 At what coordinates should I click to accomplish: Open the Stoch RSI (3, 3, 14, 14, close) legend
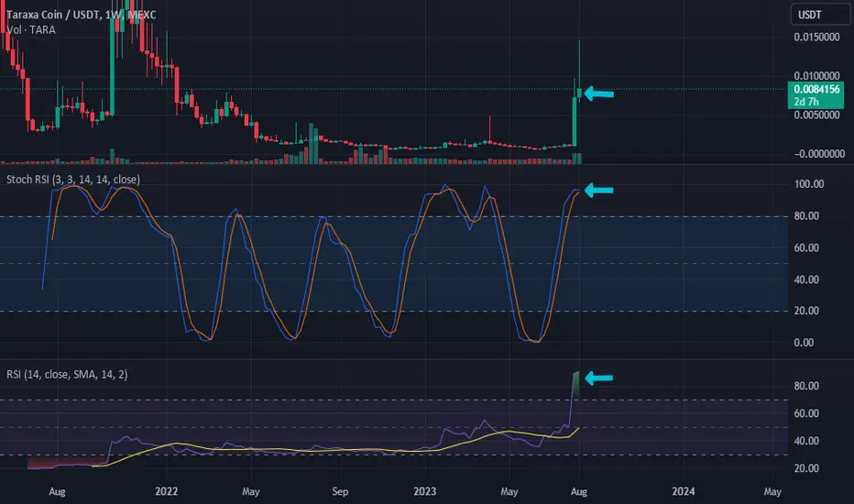[73, 180]
